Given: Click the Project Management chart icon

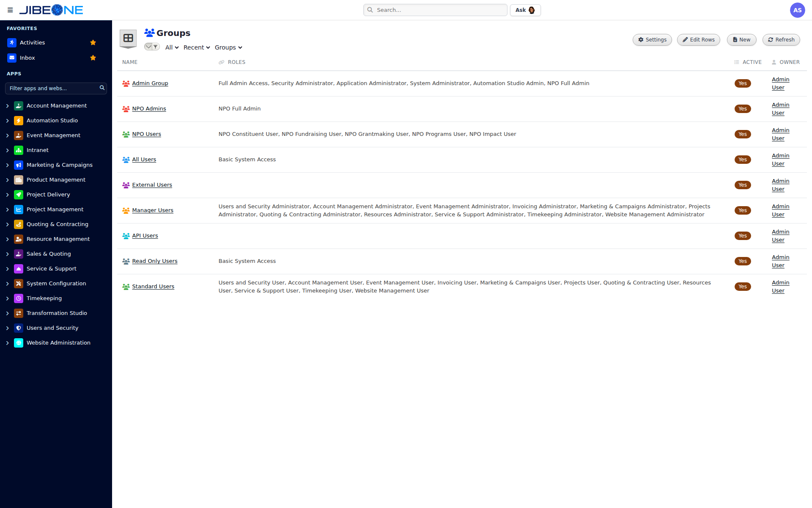Looking at the screenshot, I should click(19, 210).
